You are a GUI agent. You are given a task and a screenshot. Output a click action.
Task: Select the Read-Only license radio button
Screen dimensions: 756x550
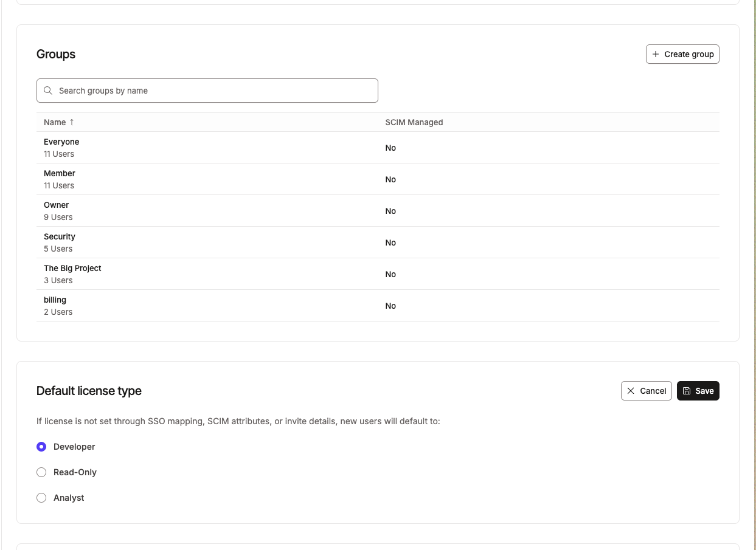pyautogui.click(x=41, y=472)
